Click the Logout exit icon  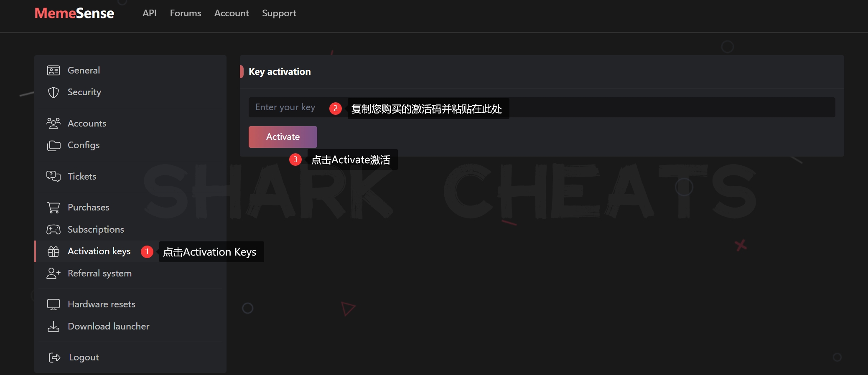coord(55,357)
